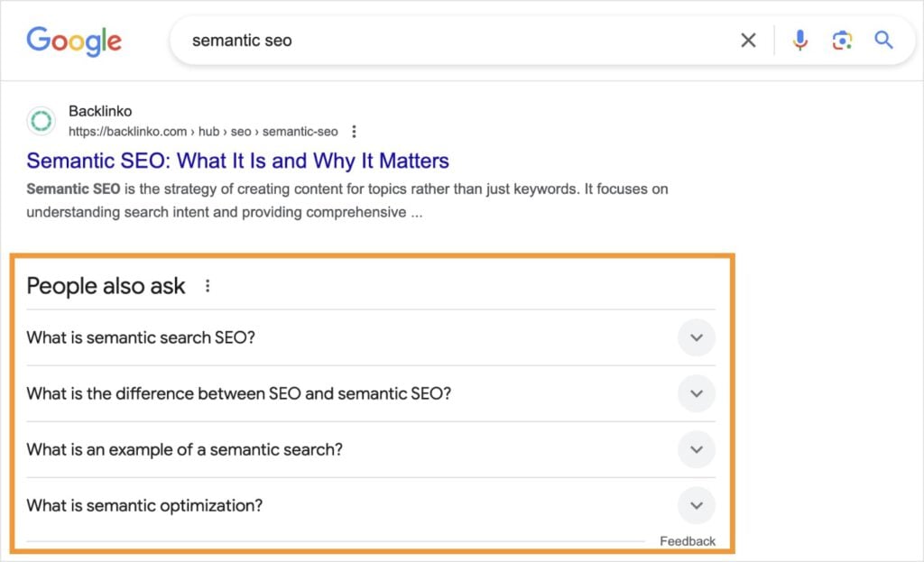
Task: Click the question row 'What is semantic search SEO?'
Action: [x=141, y=337]
